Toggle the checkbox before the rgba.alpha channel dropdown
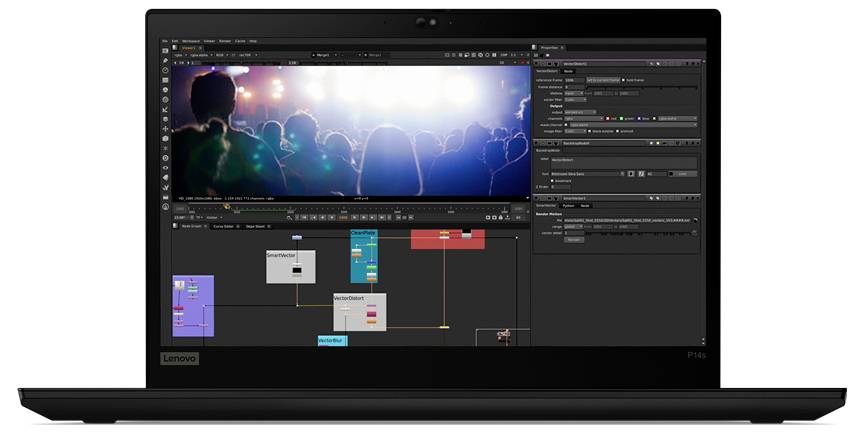Viewport: 864px width, 433px height. pyautogui.click(x=655, y=118)
